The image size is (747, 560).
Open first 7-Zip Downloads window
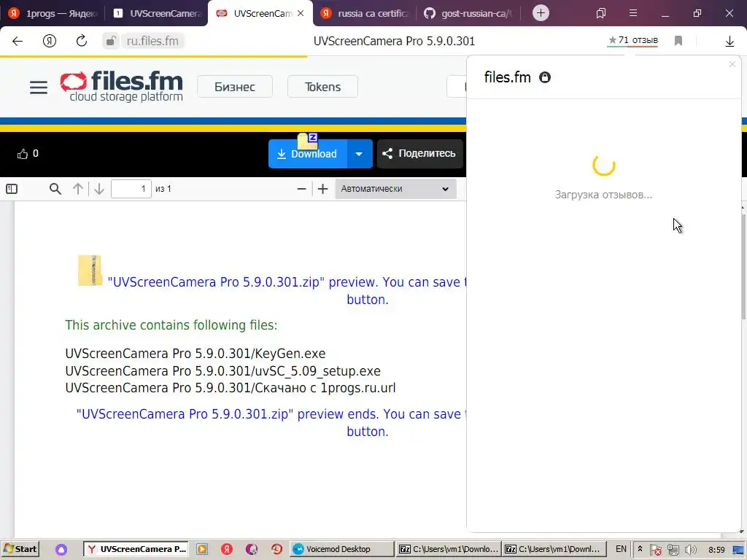(x=449, y=549)
